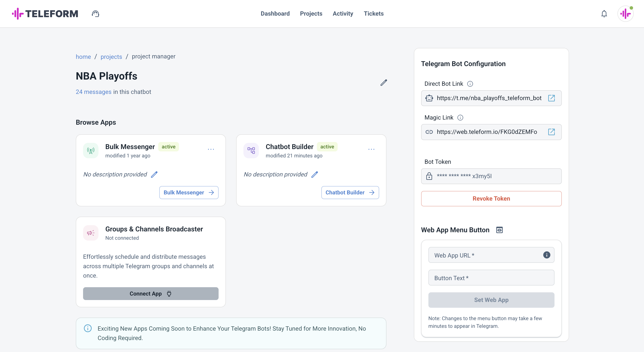Click the Broadcaster megaphone icon

click(x=91, y=233)
